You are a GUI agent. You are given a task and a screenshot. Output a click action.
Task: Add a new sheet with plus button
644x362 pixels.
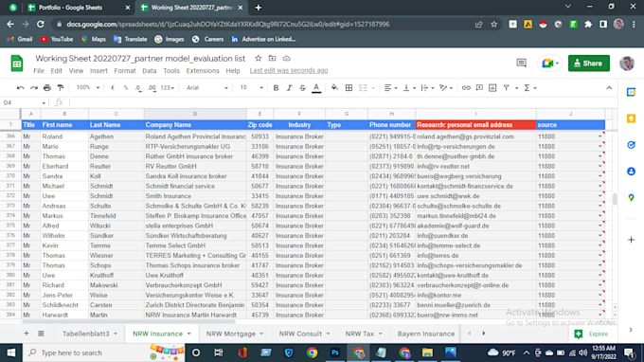tap(27, 334)
